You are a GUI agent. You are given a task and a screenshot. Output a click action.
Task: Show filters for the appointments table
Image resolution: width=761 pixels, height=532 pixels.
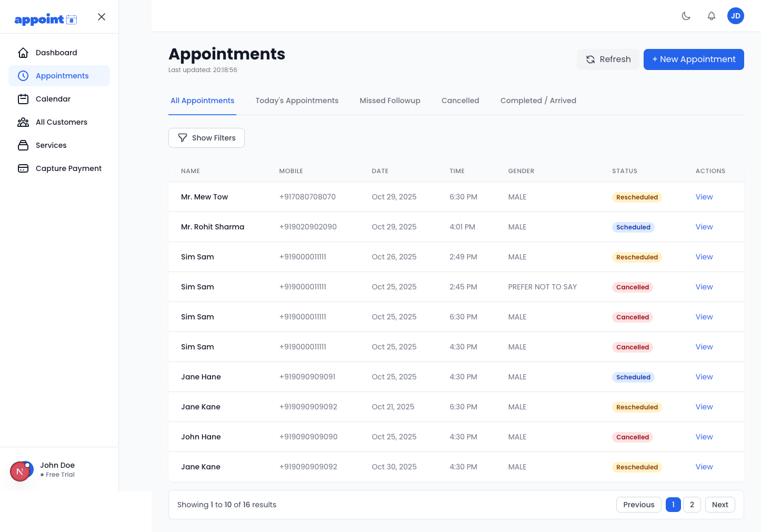coord(206,138)
